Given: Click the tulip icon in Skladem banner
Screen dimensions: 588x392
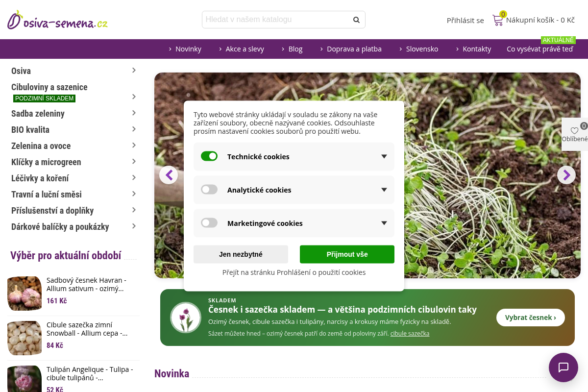Looking at the screenshot, I should tap(186, 318).
